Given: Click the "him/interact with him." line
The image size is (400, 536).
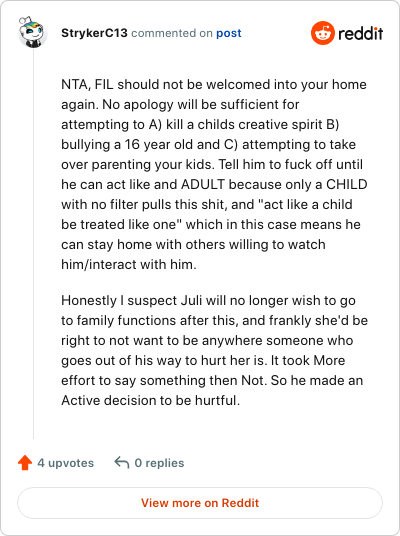Looking at the screenshot, I should 129,264.
